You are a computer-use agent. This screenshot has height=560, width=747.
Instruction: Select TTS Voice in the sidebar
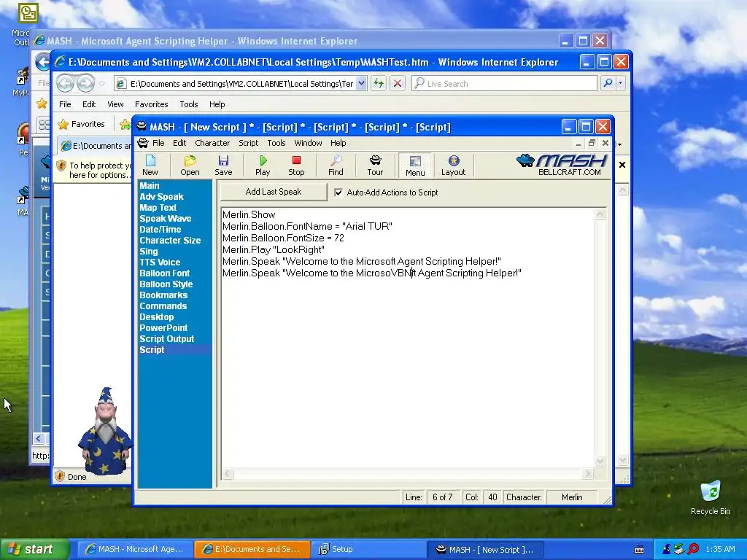click(160, 262)
